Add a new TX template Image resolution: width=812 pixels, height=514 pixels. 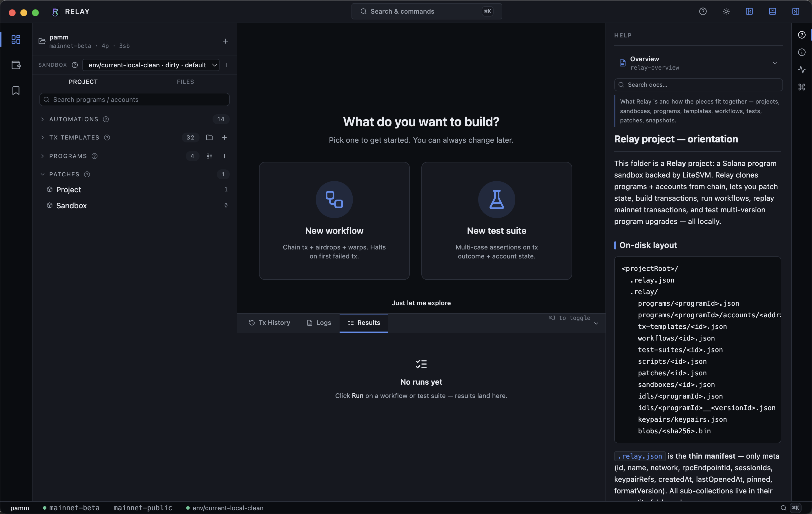pos(224,137)
